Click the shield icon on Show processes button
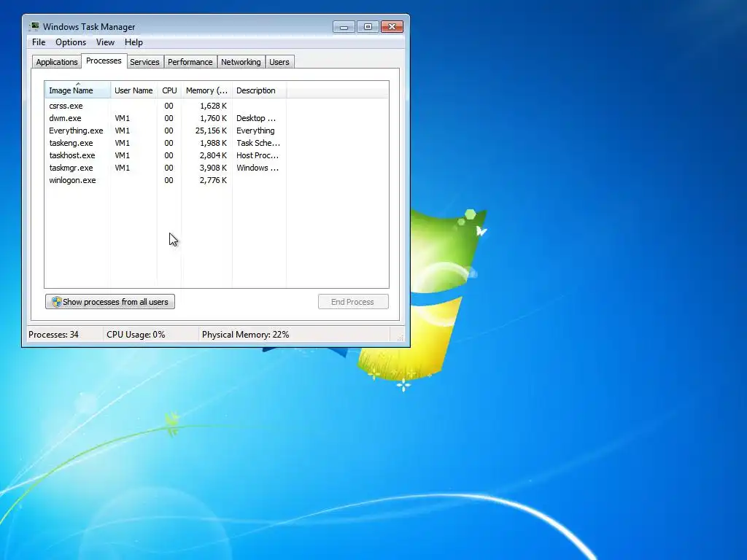Screen dimensions: 747x560 coord(57,302)
